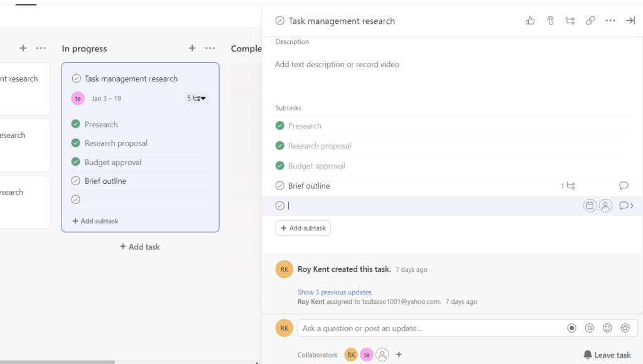
Task: Click the paperclip attachment icon
Action: [550, 21]
